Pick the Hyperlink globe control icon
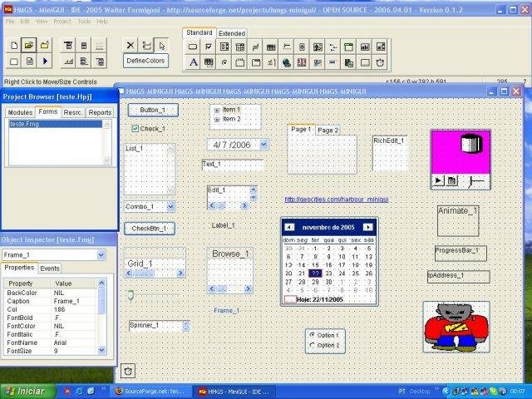This screenshot has width=532, height=399. pos(286,62)
